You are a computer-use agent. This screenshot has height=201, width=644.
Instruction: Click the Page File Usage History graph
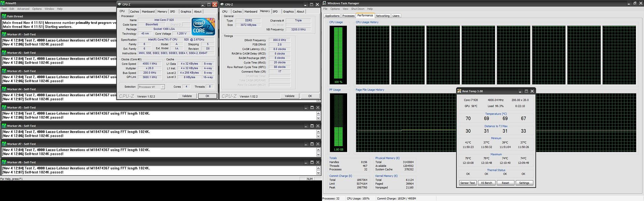point(496,123)
